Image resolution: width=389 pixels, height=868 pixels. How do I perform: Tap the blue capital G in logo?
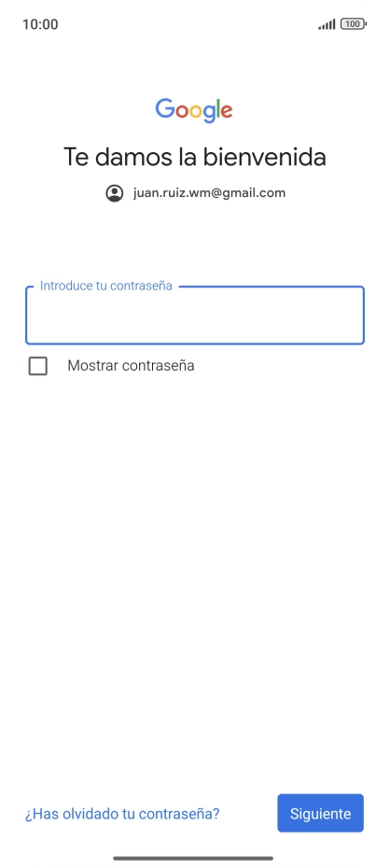tap(165, 108)
